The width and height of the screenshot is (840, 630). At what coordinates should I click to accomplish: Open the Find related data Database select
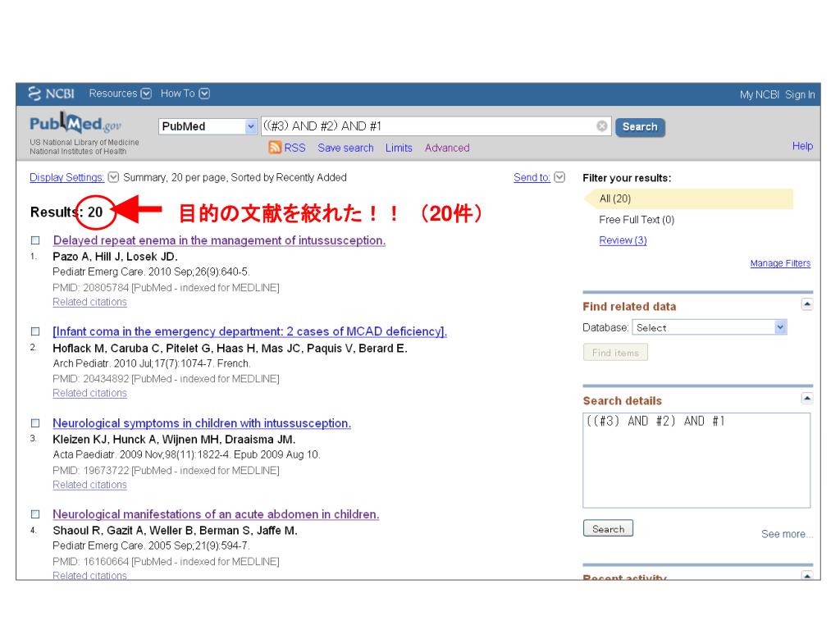pyautogui.click(x=710, y=327)
